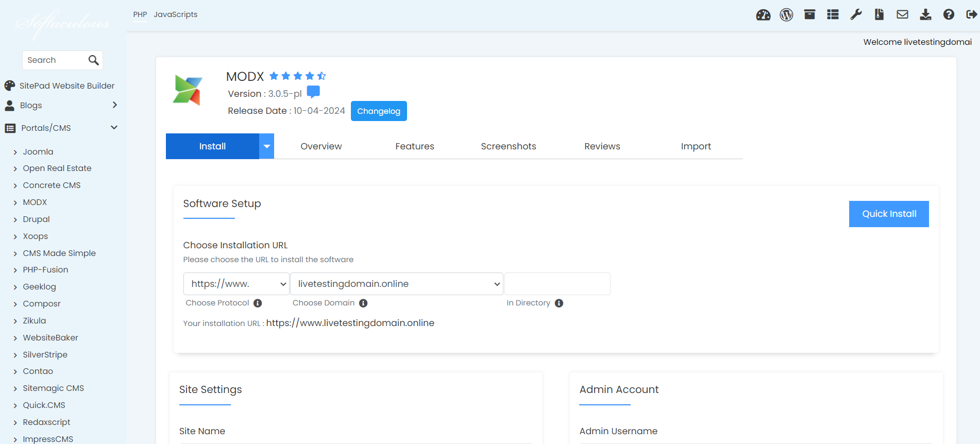Open PHP-Fusion in the sidebar
Viewport: 980px width, 444px height.
[45, 270]
